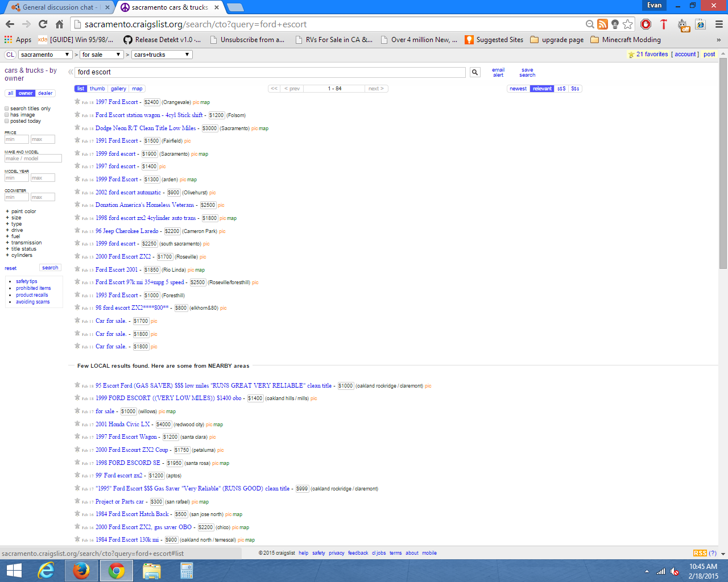Image resolution: width=728 pixels, height=582 pixels.
Task: Select the 'all' seller filter
Action: (11, 93)
